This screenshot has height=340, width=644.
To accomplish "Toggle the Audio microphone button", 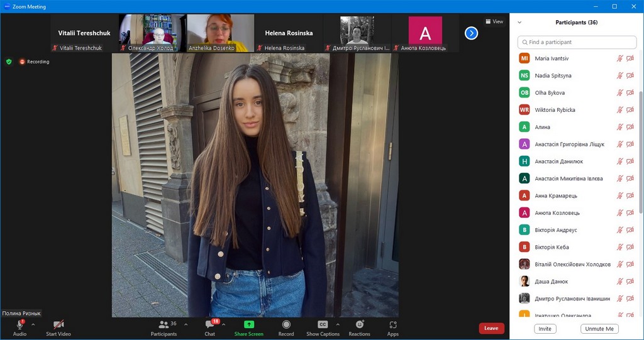I will coord(19,325).
